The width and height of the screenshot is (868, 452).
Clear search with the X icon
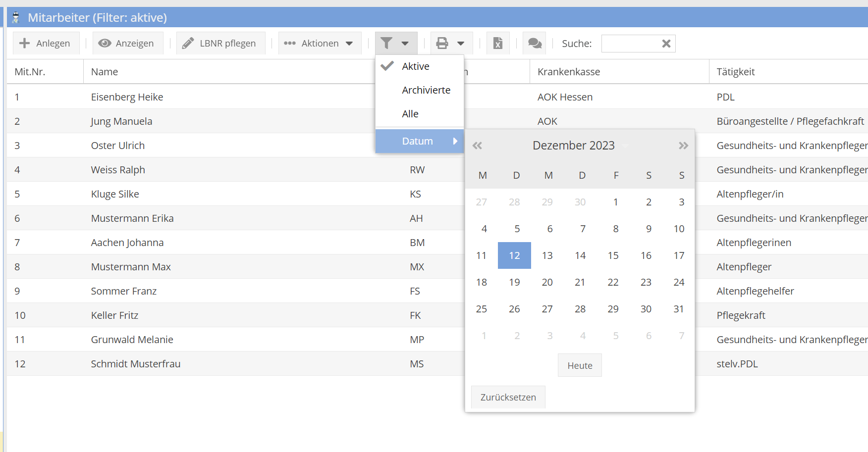click(x=666, y=44)
